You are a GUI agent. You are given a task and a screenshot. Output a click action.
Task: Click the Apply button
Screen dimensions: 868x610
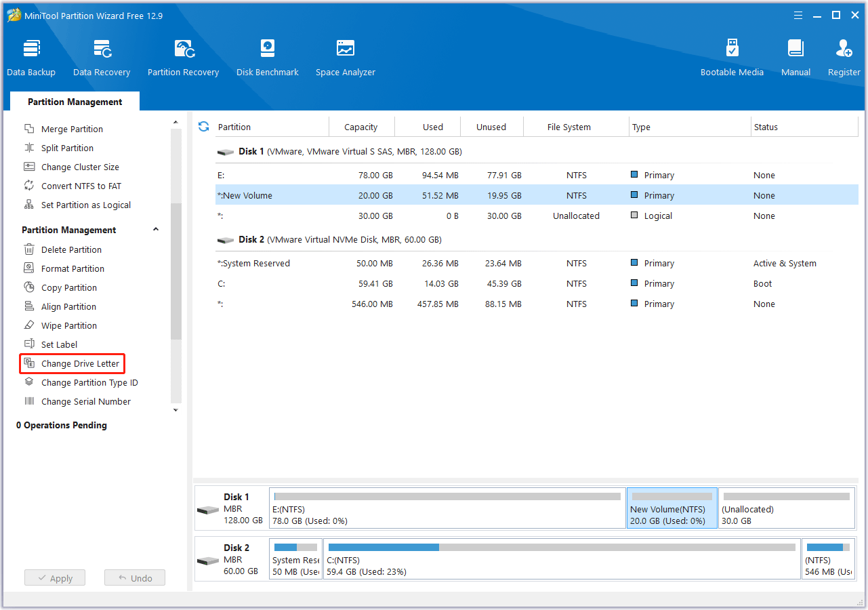pyautogui.click(x=54, y=577)
